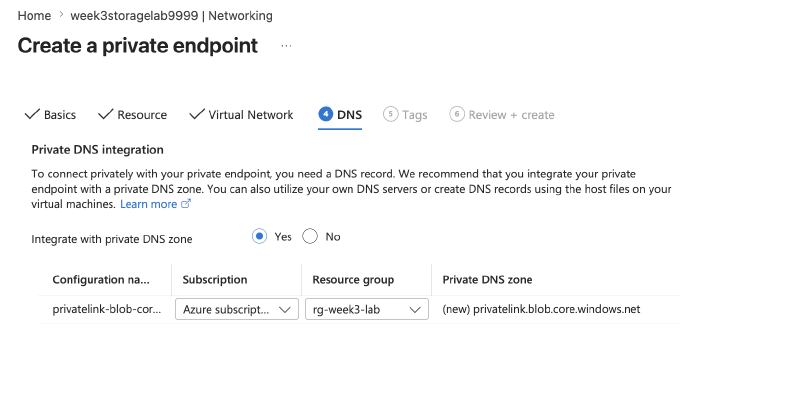Click the Integrate with private DNS zone label
Viewport: 800px width, 410px height.
coord(112,239)
